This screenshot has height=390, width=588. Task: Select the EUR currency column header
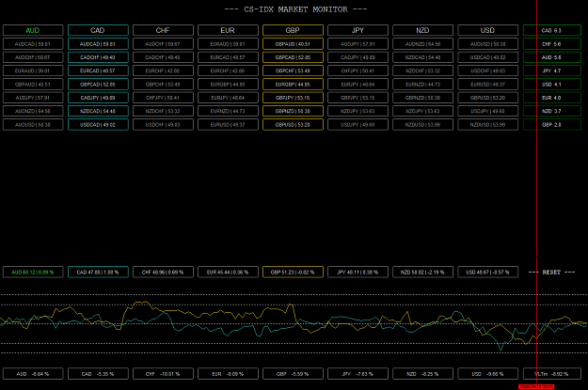(x=228, y=30)
